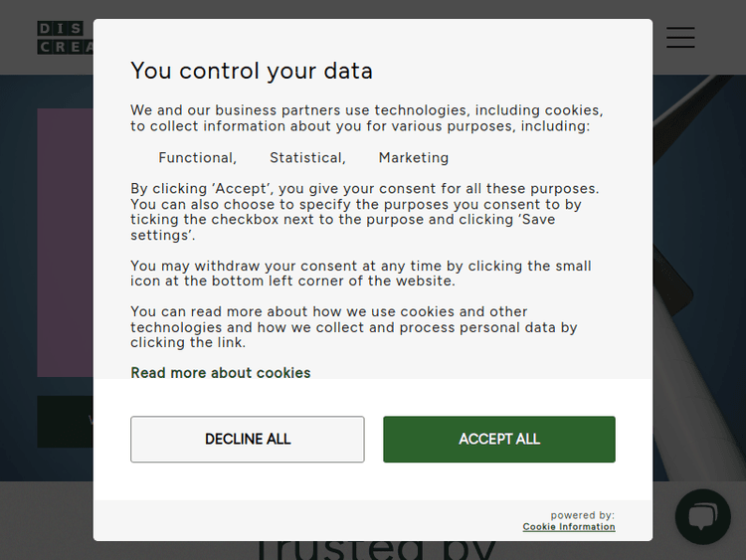Open the chat widget bubble
Image resolution: width=746 pixels, height=560 pixels.
(702, 516)
